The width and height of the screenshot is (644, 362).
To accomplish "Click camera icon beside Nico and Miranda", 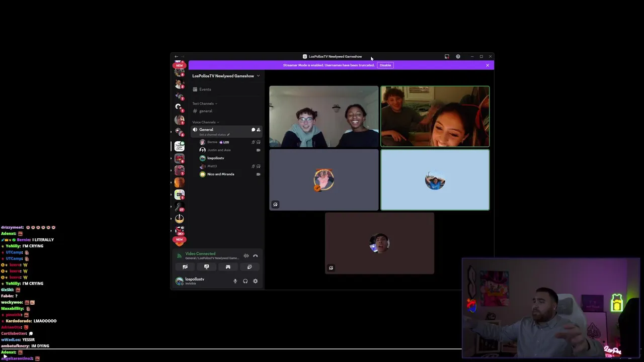I will [x=259, y=174].
